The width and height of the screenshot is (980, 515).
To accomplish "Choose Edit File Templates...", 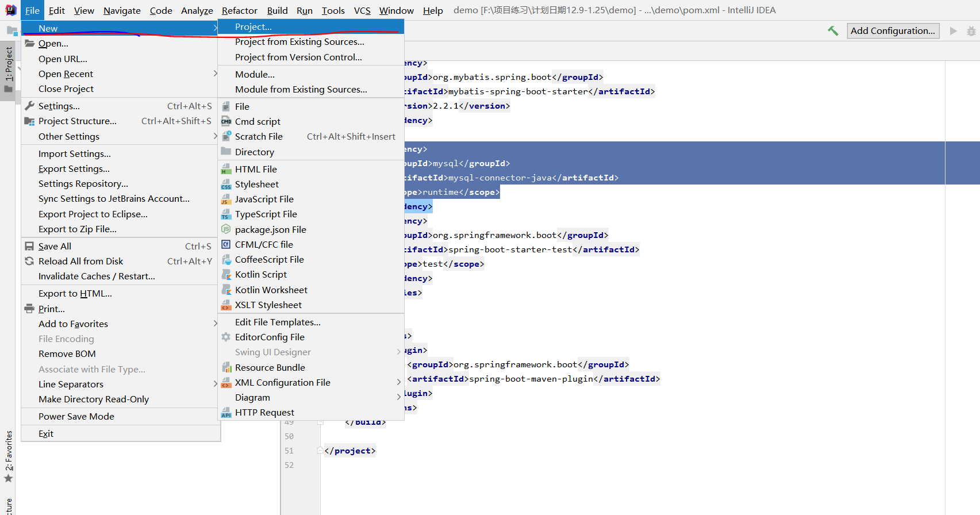I will (x=311, y=322).
